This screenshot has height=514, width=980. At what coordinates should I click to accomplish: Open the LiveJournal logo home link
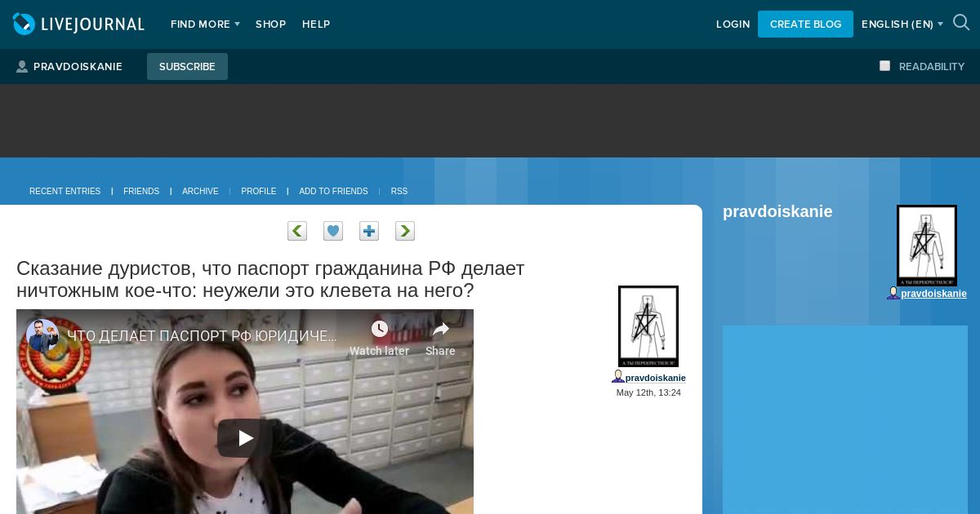coord(78,24)
